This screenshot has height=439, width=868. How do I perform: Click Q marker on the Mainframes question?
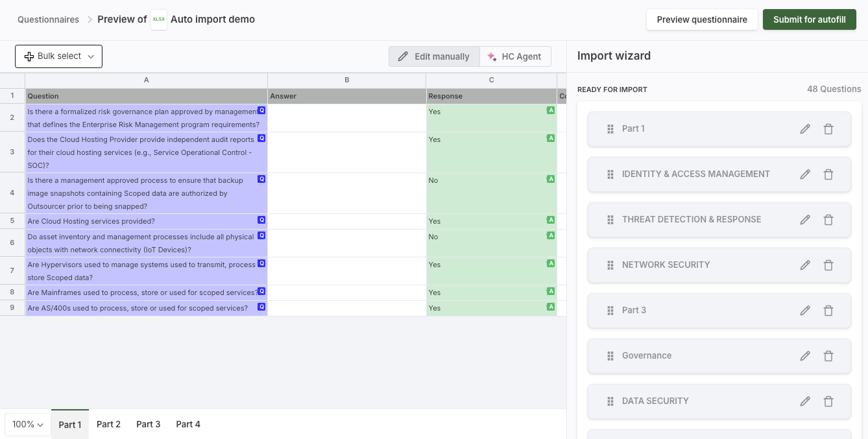click(261, 291)
